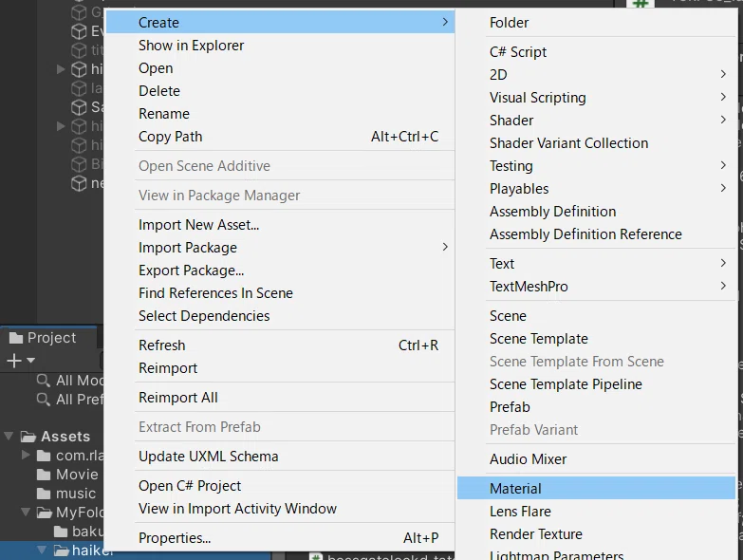Expand the com.rla folder triangle
The width and height of the screenshot is (743, 560).
pos(26,455)
